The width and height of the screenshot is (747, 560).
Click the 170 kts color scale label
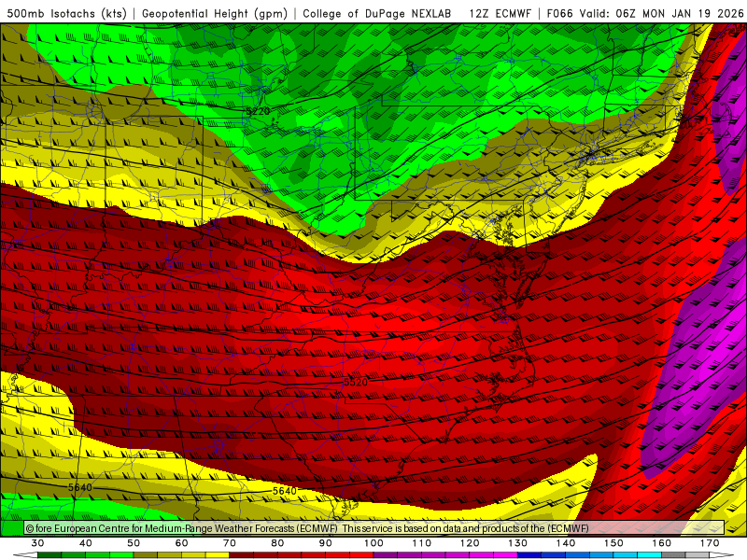(x=710, y=543)
